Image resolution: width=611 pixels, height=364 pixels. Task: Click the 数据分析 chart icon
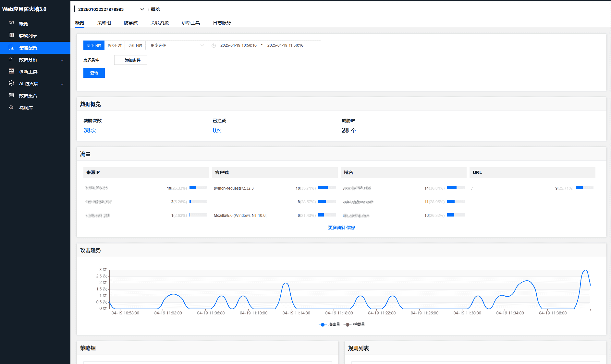point(11,59)
